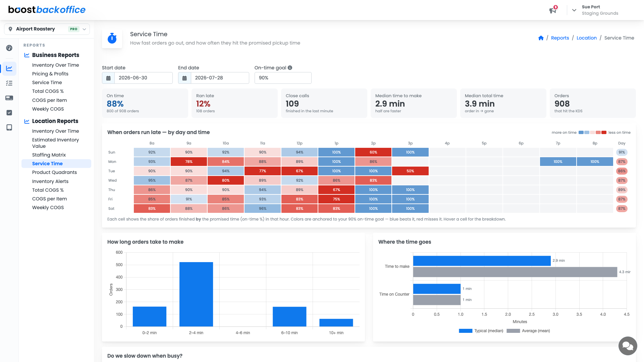This screenshot has height=362, width=644.
Task: Click the Orders 908 summary card
Action: 593,104
